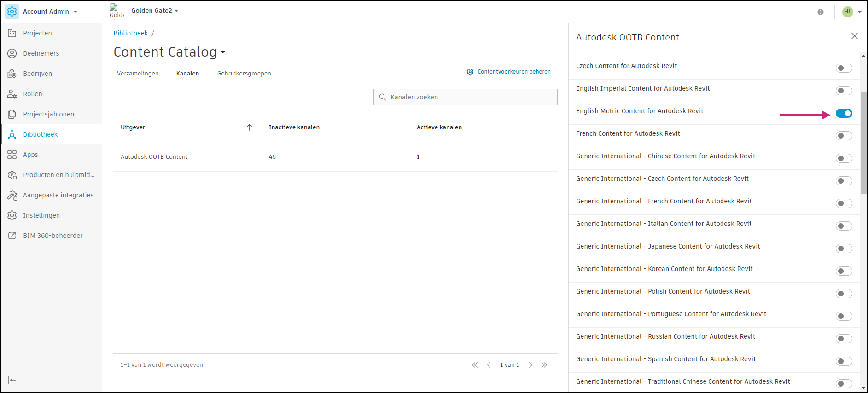This screenshot has width=868, height=393.
Task: Open Apps via its grid icon
Action: tap(12, 155)
